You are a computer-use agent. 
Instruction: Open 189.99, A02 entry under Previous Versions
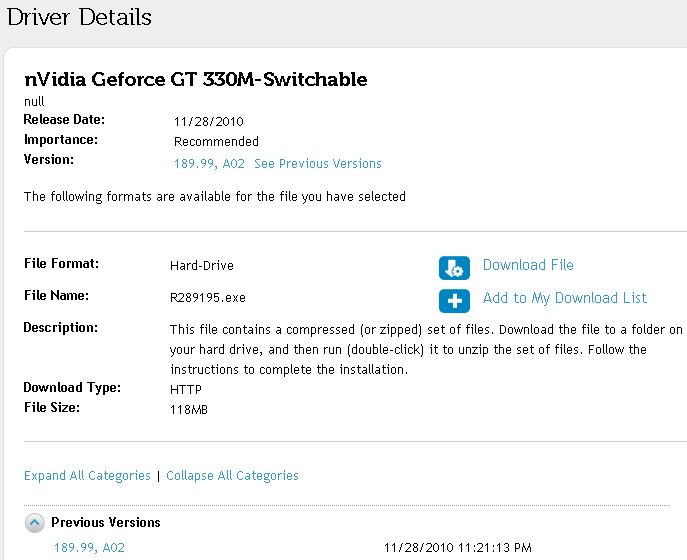[89, 548]
